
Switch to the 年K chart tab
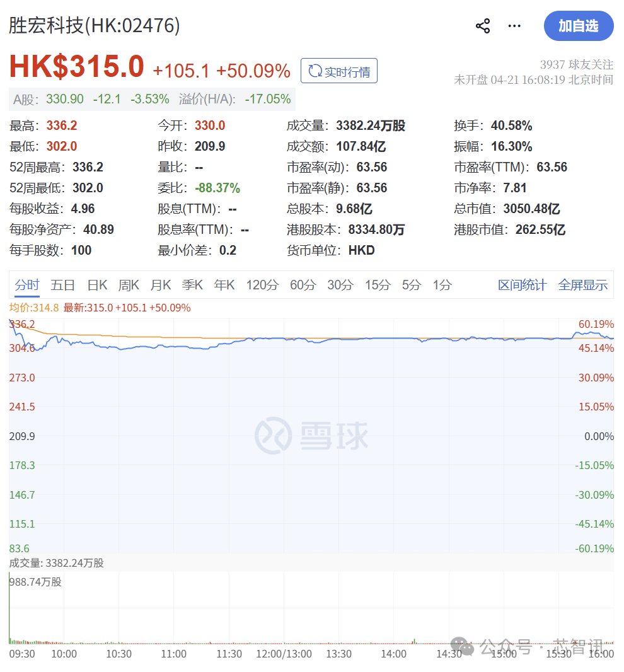click(224, 285)
